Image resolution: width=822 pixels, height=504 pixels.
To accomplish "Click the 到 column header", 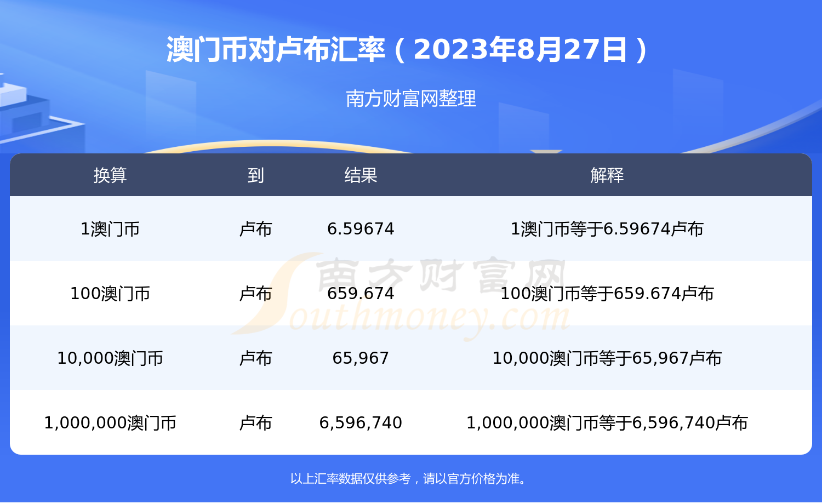I will pos(255,176).
